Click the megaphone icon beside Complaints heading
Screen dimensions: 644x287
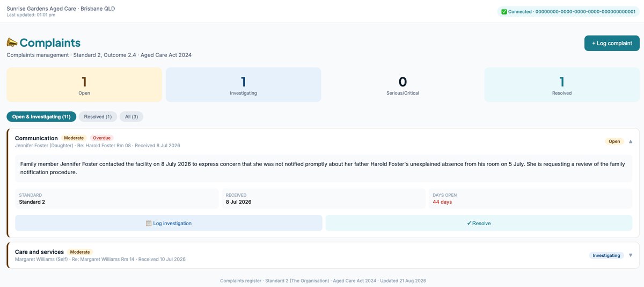tap(12, 42)
